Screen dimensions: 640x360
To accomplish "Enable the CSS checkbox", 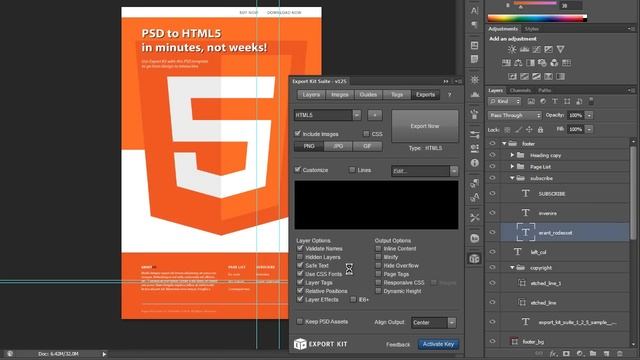I will point(366,133).
